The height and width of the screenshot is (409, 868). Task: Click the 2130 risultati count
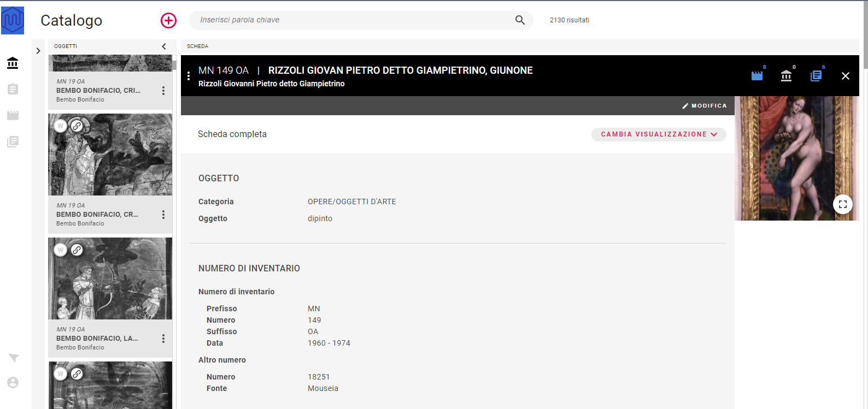click(570, 20)
